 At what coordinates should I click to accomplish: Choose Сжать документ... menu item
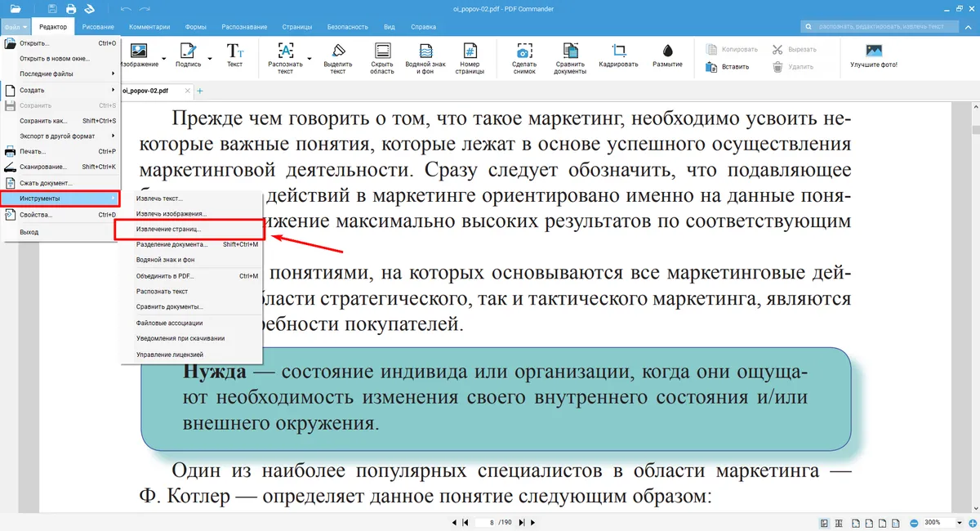coord(60,182)
